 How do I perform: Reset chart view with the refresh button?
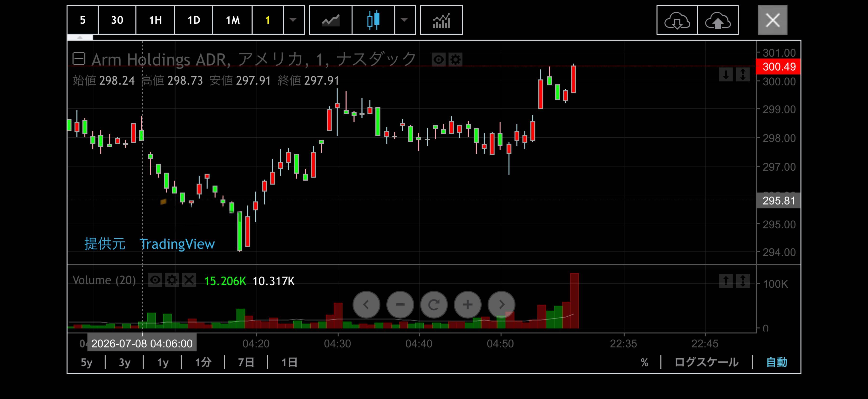(434, 305)
